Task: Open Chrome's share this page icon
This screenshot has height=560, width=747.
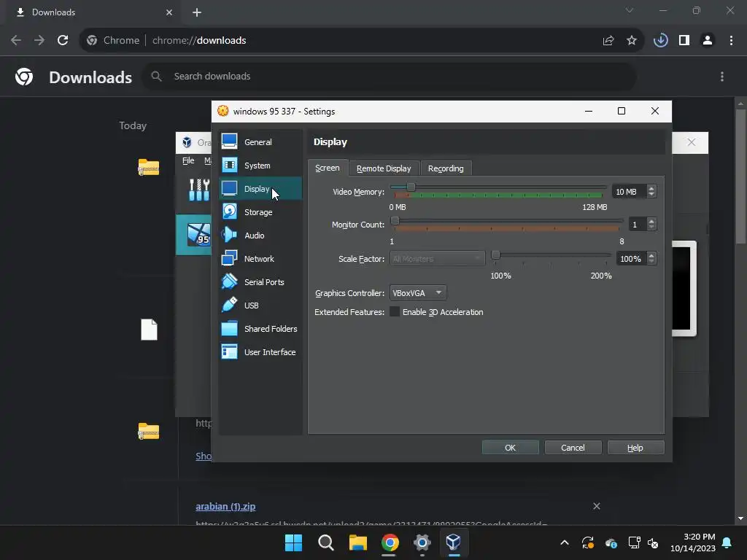Action: pyautogui.click(x=608, y=41)
